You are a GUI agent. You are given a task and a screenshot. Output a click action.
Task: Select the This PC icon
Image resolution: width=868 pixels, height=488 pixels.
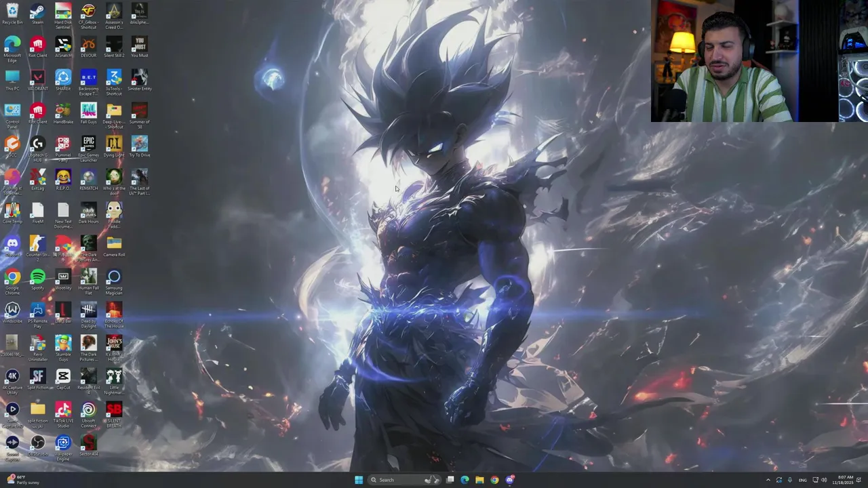pyautogui.click(x=12, y=80)
